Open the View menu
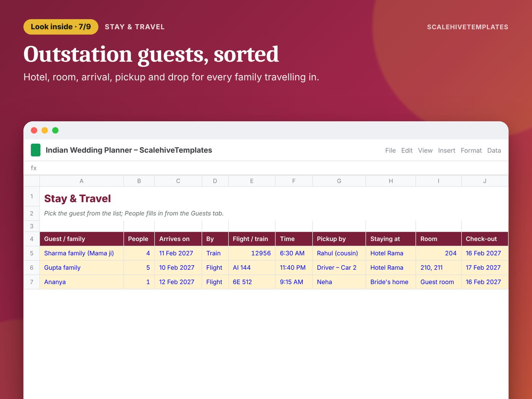The height and width of the screenshot is (399, 532). (x=425, y=150)
